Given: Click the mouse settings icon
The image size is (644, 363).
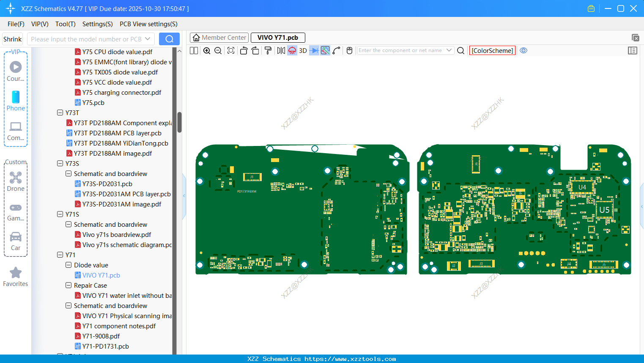Looking at the screenshot, I should pyautogui.click(x=349, y=51).
